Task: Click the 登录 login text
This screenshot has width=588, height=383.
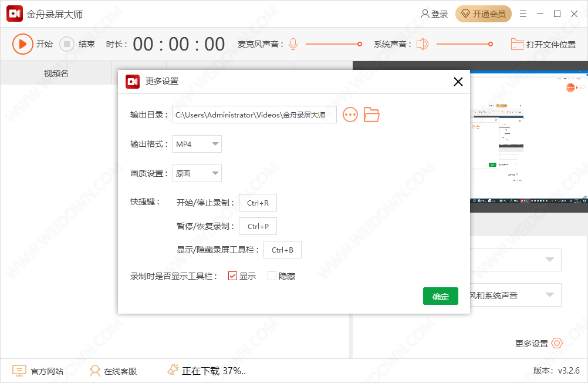Action: point(440,14)
